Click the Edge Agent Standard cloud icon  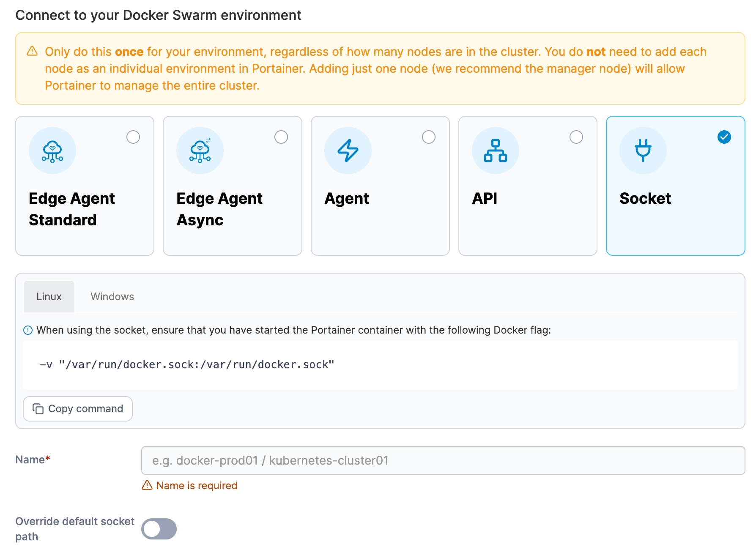tap(52, 151)
